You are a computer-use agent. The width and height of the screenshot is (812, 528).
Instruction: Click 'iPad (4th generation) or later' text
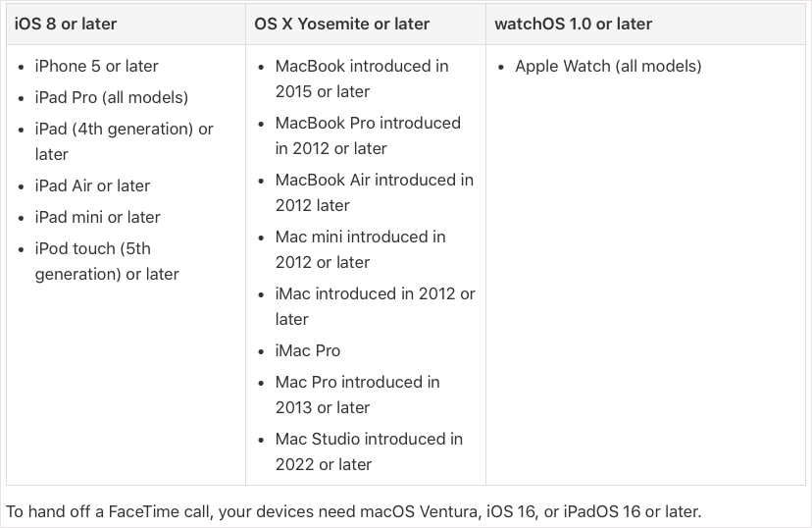pyautogui.click(x=124, y=141)
